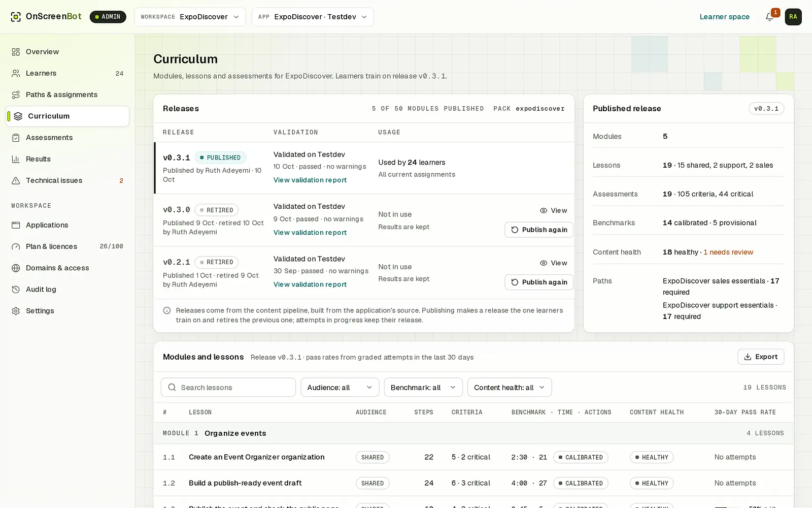Select lesson 'Create an Event Organizer organization'
Viewport: 812px width, 508px height.
click(x=257, y=457)
